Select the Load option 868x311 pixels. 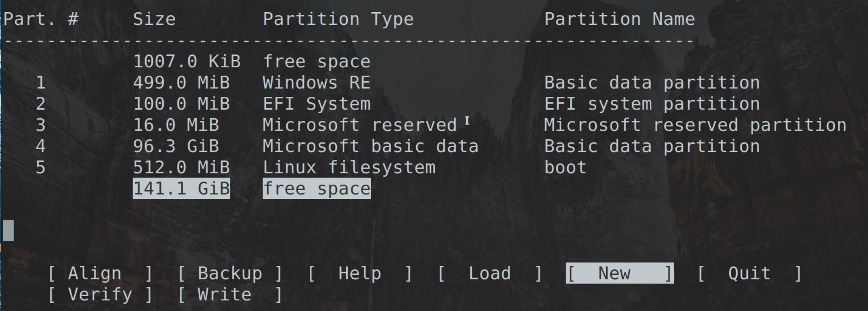point(489,273)
